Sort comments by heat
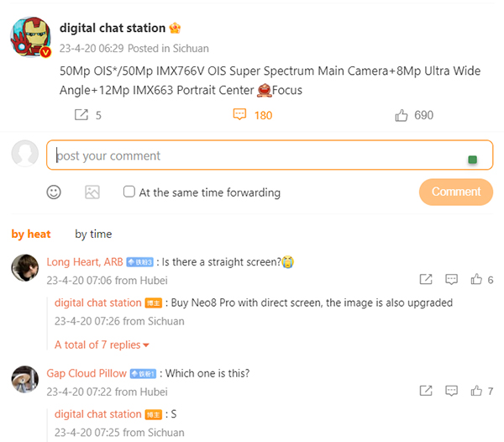Viewport: 504px width, 442px height. click(x=31, y=234)
